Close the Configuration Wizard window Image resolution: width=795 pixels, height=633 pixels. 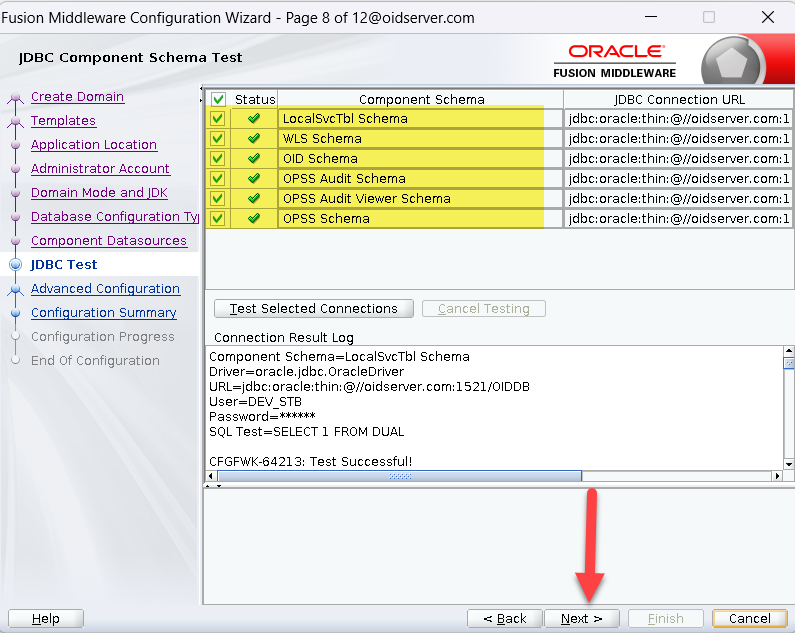(x=768, y=17)
